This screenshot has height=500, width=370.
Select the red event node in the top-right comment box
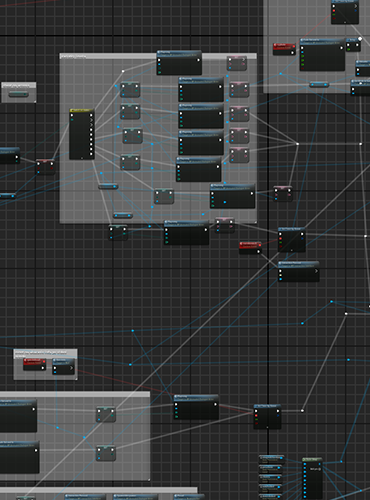[x=284, y=49]
